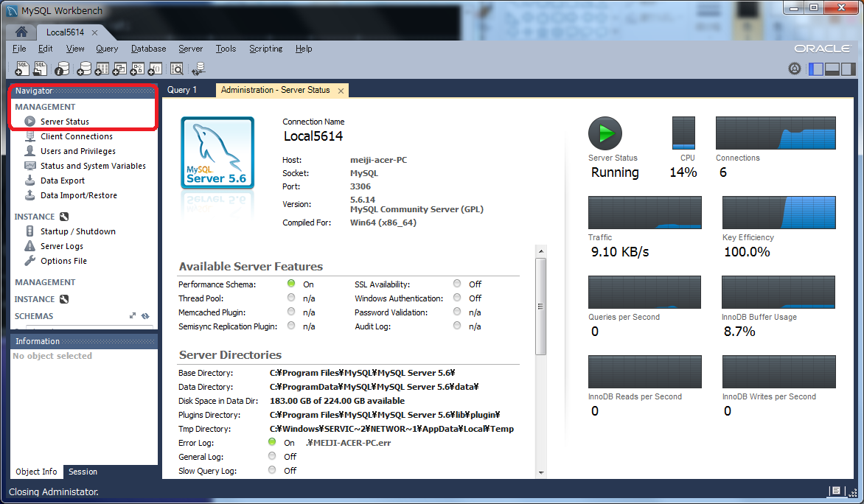The width and height of the screenshot is (864, 504).
Task: Open Status and System Variables
Action: click(x=93, y=166)
